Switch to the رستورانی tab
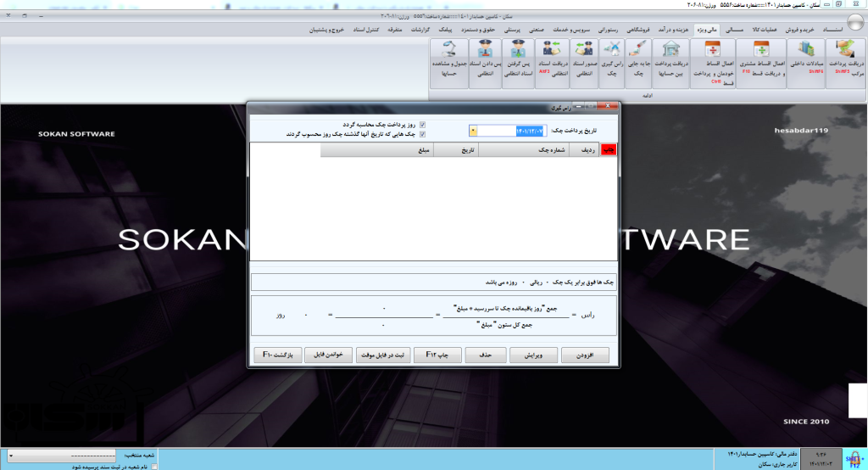Viewport: 868px width, 470px height. 608,30
